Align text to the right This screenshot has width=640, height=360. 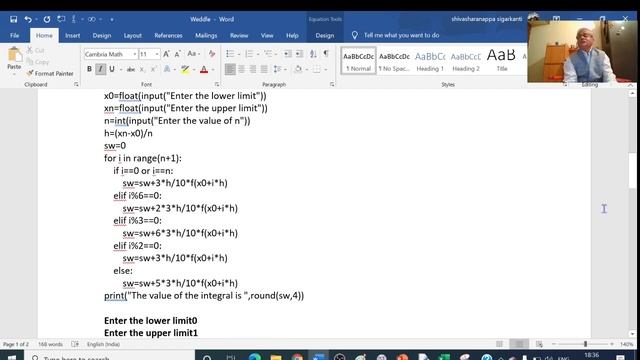click(x=253, y=69)
